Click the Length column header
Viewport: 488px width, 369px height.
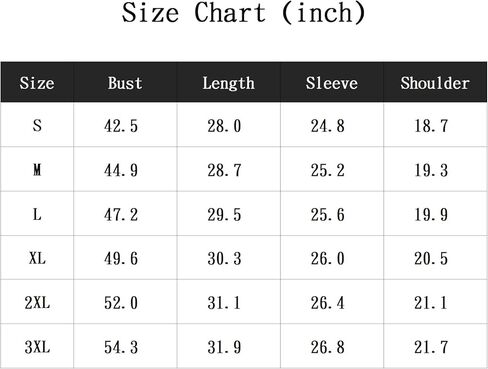pyautogui.click(x=229, y=84)
